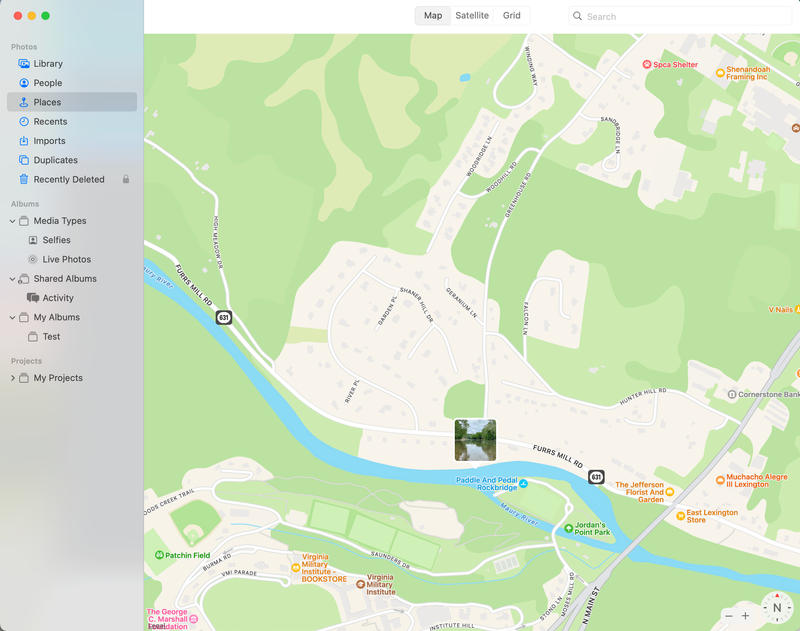Click the search magnifier icon

click(x=577, y=16)
